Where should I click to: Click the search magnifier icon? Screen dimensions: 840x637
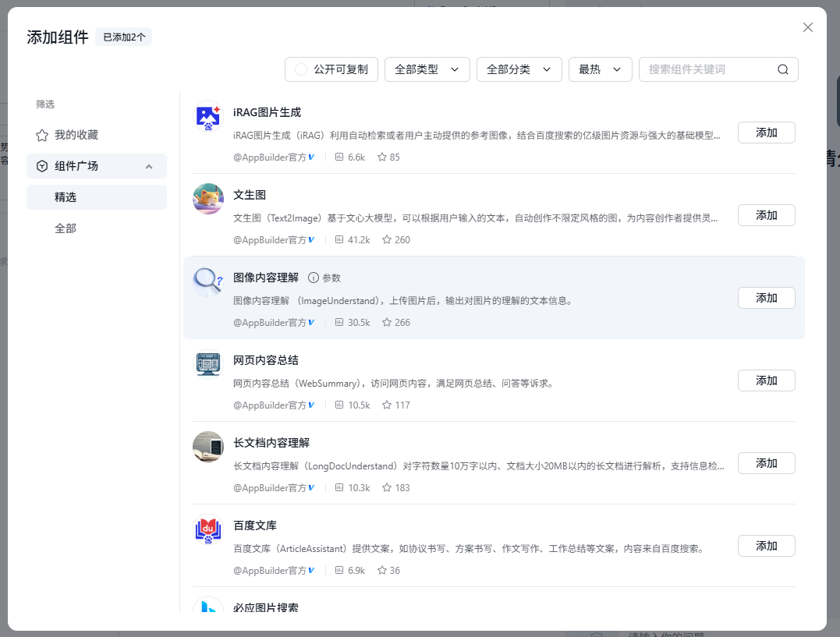pyautogui.click(x=783, y=69)
